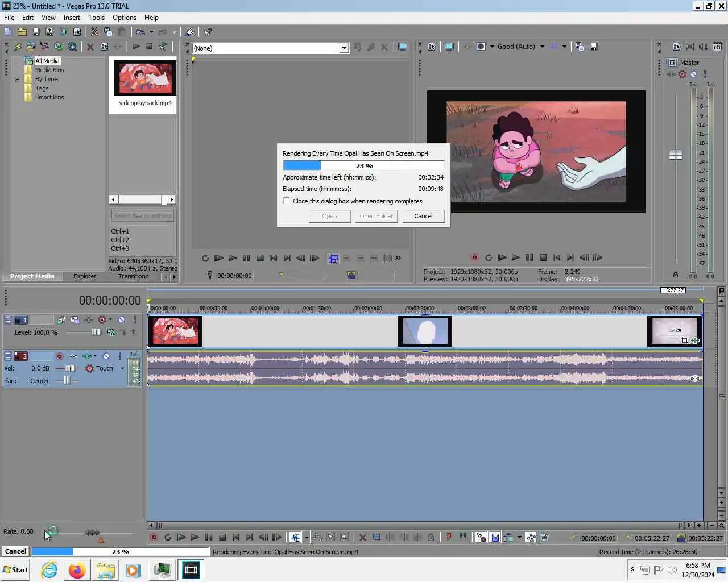This screenshot has width=728, height=582.
Task: Open the Automation Settings dropdown on video track 1
Action: point(110,320)
